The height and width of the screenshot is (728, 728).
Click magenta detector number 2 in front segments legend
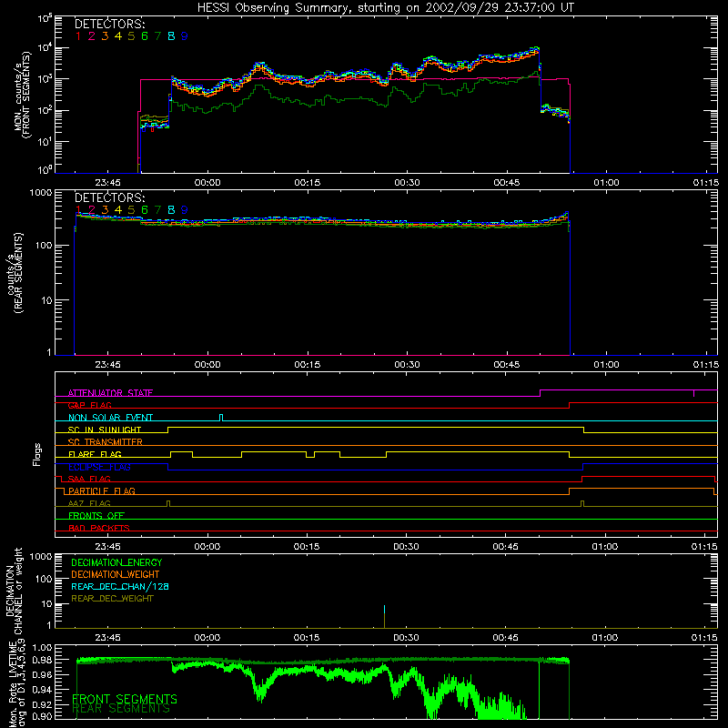click(x=92, y=36)
